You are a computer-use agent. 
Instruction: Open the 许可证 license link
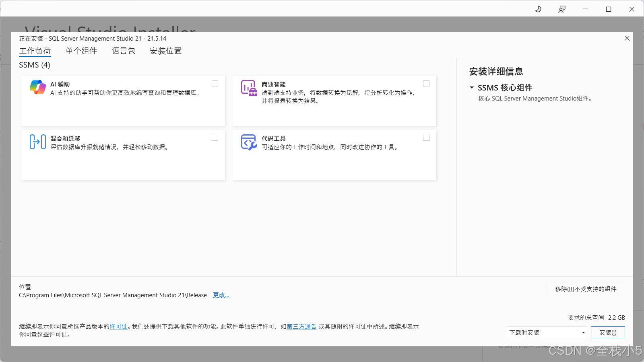(118, 327)
